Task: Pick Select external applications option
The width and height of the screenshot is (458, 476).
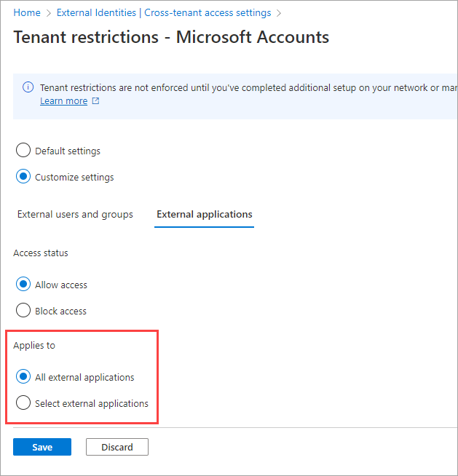Action: tap(23, 403)
